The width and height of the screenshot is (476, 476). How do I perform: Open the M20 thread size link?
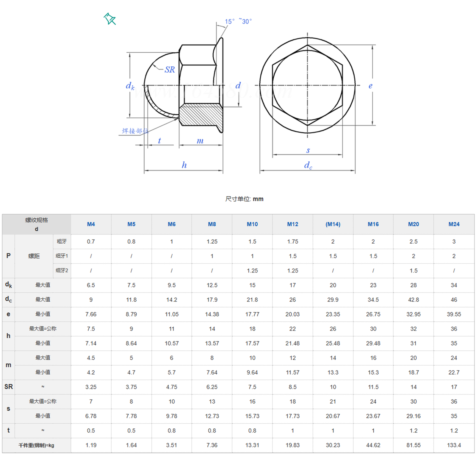coord(414,224)
